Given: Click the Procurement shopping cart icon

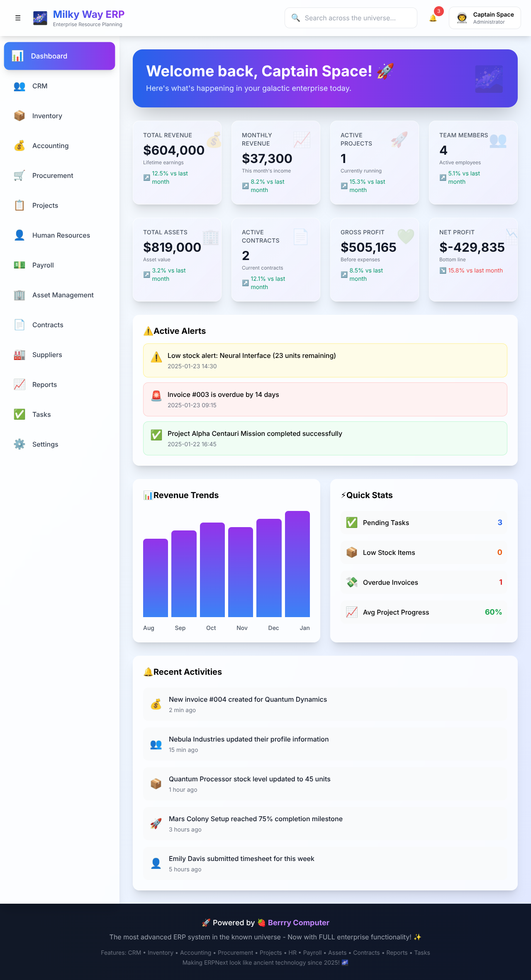Looking at the screenshot, I should [19, 175].
